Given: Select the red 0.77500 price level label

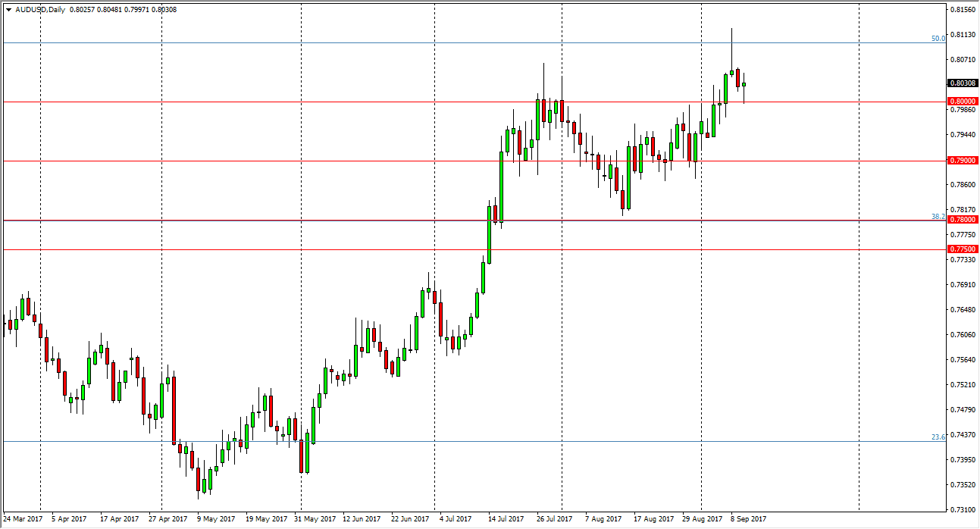Looking at the screenshot, I should pos(963,249).
